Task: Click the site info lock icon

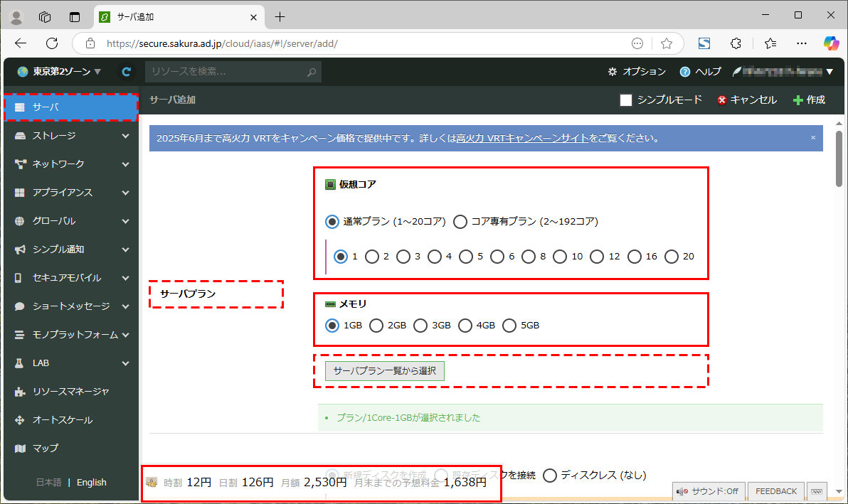Action: [90, 43]
